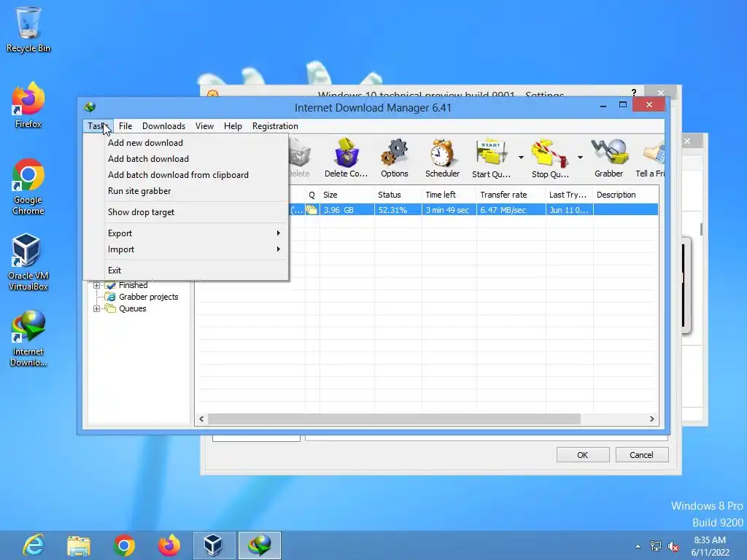Expand the Export submenu
747x560 pixels.
point(196,233)
